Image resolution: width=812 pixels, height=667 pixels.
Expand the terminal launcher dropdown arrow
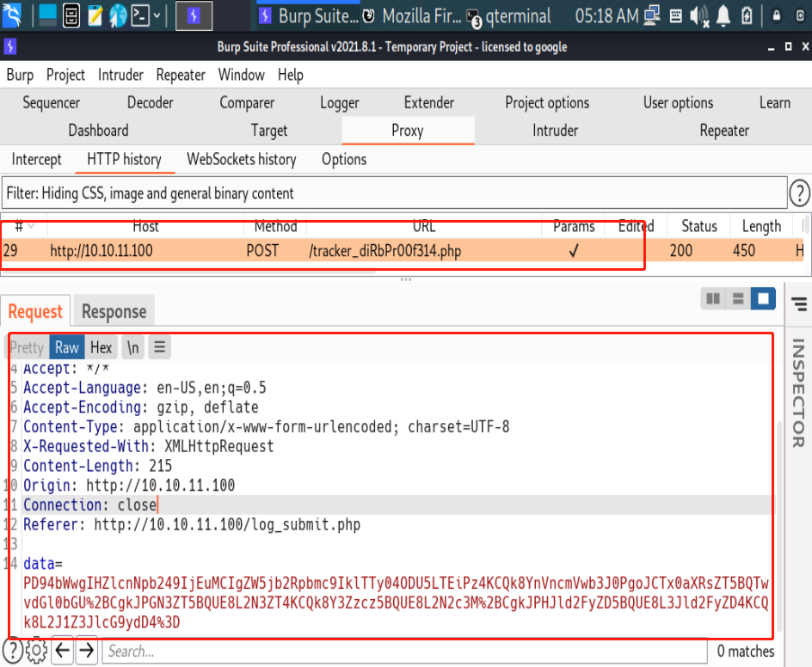click(157, 15)
